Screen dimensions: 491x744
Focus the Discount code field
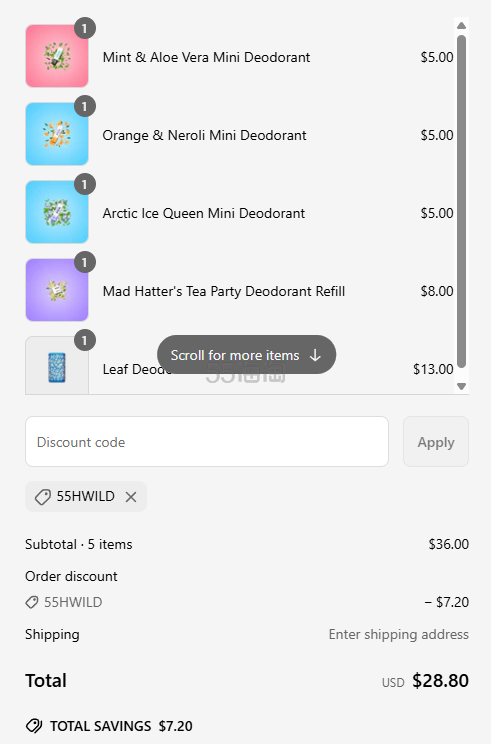(x=207, y=442)
